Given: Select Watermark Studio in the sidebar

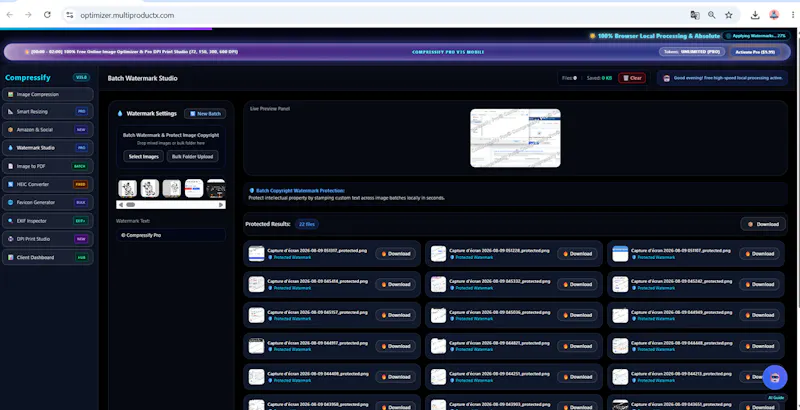Looking at the screenshot, I should click(x=47, y=148).
